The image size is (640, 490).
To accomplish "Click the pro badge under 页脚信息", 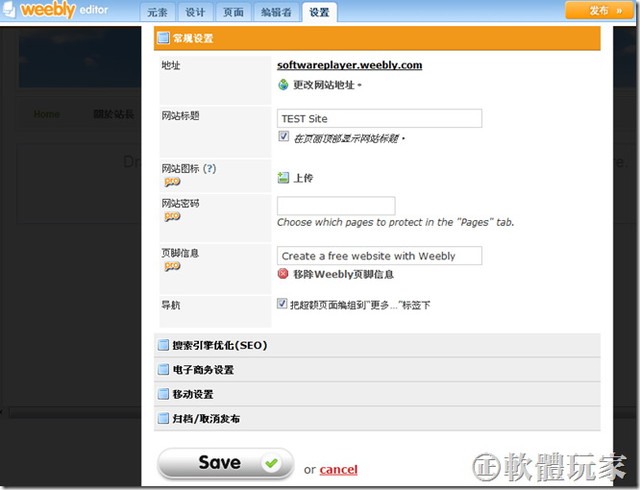I will 172,266.
